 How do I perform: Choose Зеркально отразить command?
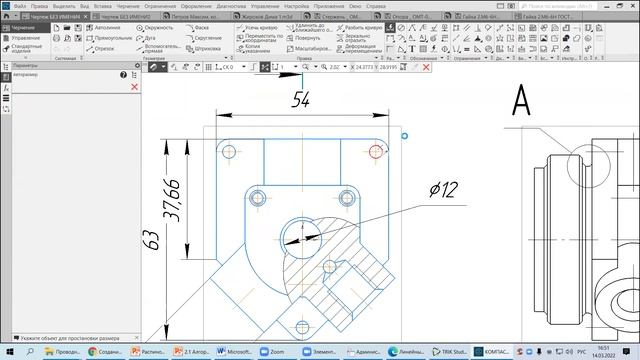[353, 38]
